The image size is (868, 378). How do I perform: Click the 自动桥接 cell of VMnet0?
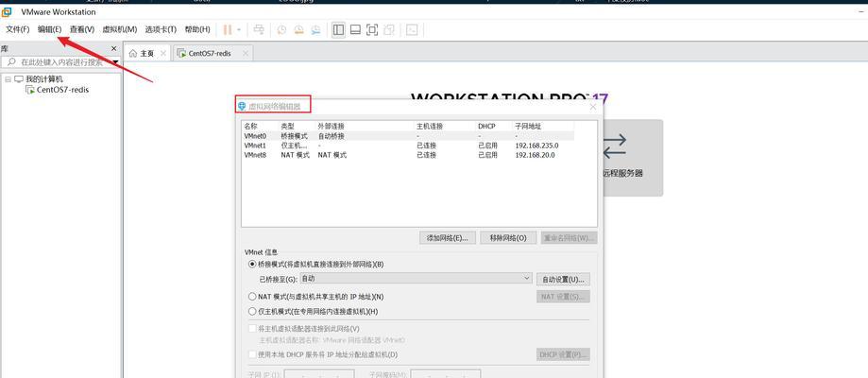point(331,136)
